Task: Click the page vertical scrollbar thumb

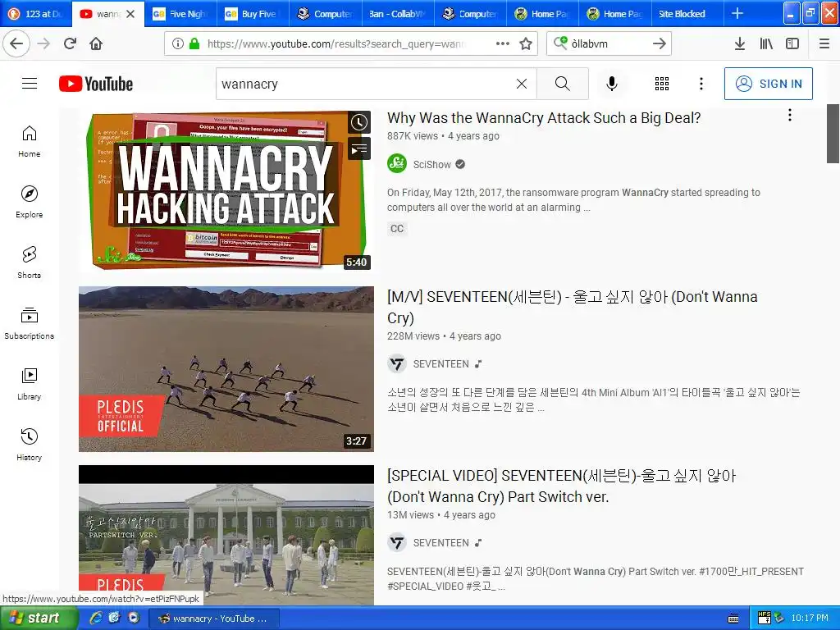Action: pos(833,133)
